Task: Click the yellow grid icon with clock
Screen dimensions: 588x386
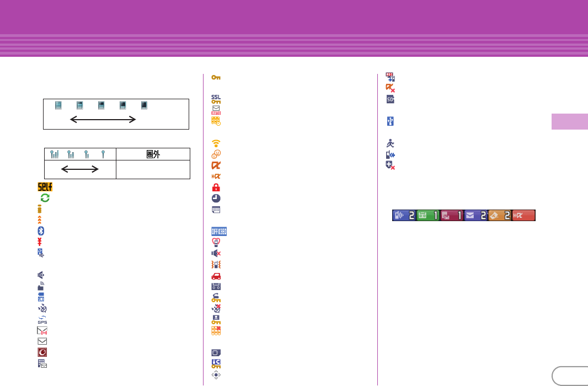Action: click(x=216, y=121)
